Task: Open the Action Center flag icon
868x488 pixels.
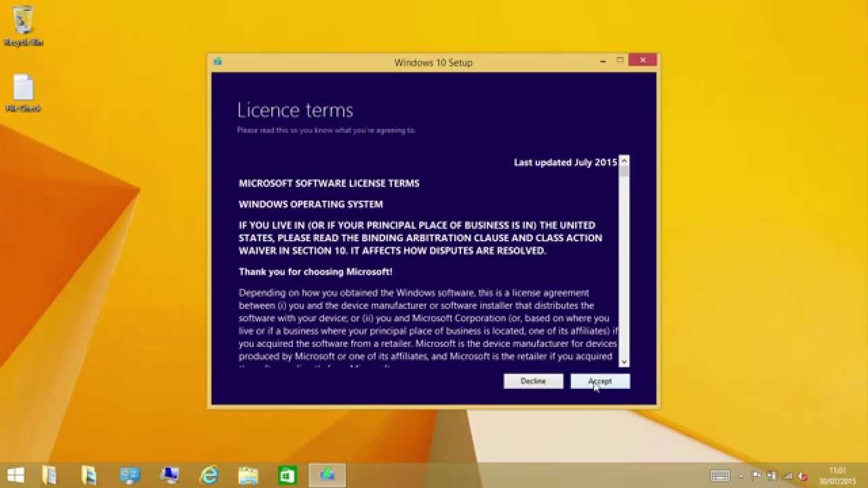Action: [756, 476]
